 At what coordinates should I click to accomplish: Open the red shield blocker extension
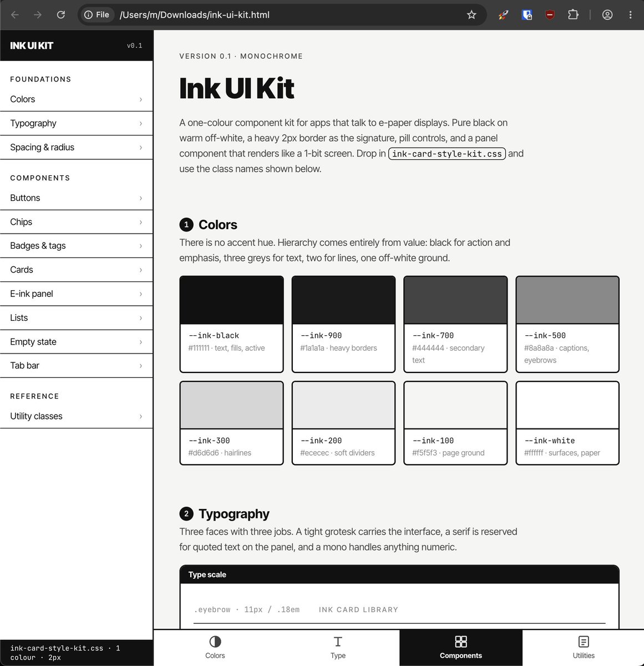point(550,15)
